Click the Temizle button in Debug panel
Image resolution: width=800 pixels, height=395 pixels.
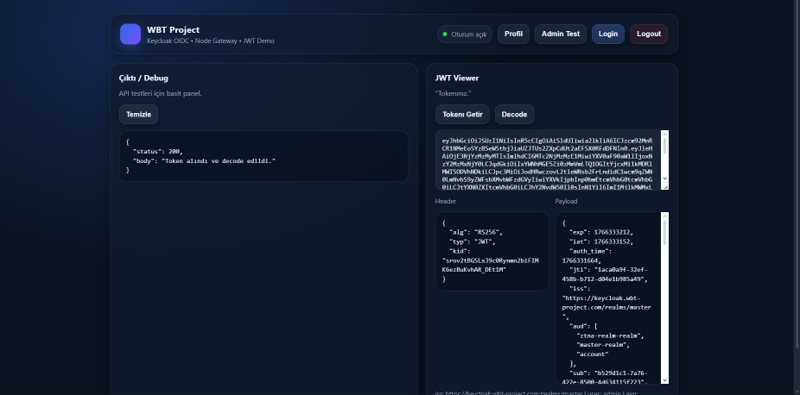click(x=138, y=114)
